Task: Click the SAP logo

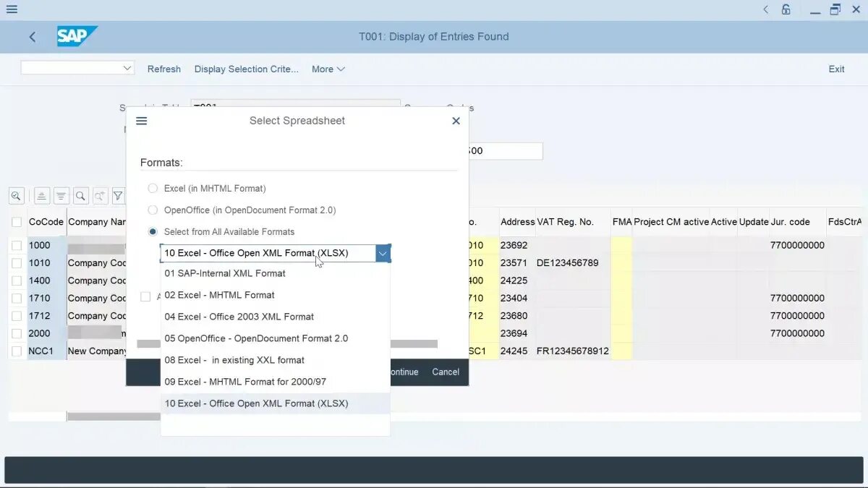Action: pyautogui.click(x=77, y=36)
